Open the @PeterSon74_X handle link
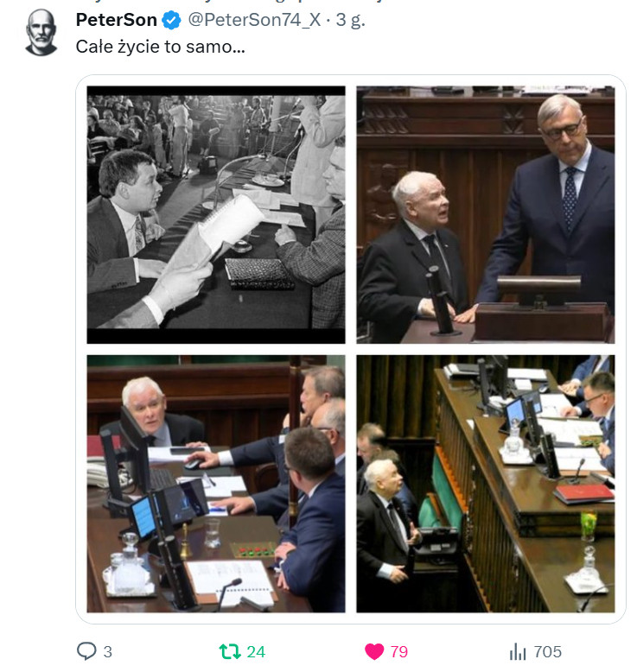The height and width of the screenshot is (672, 637). 254,20
